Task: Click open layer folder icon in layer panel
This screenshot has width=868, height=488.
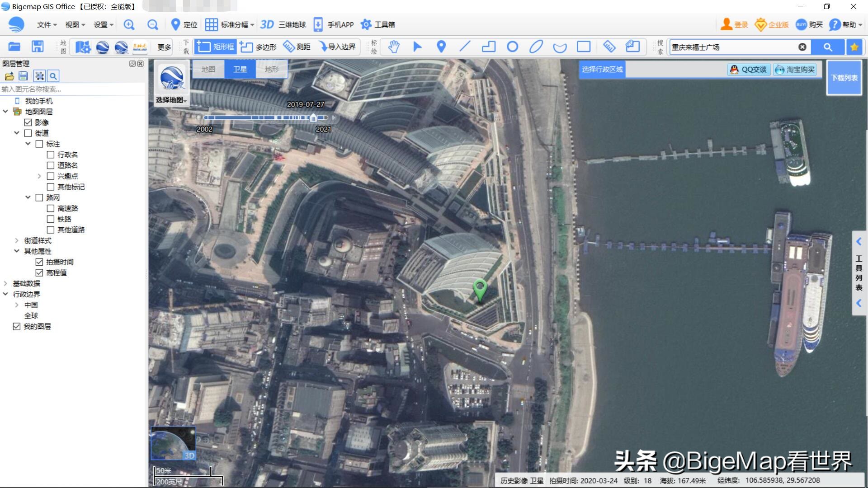Action: point(9,76)
